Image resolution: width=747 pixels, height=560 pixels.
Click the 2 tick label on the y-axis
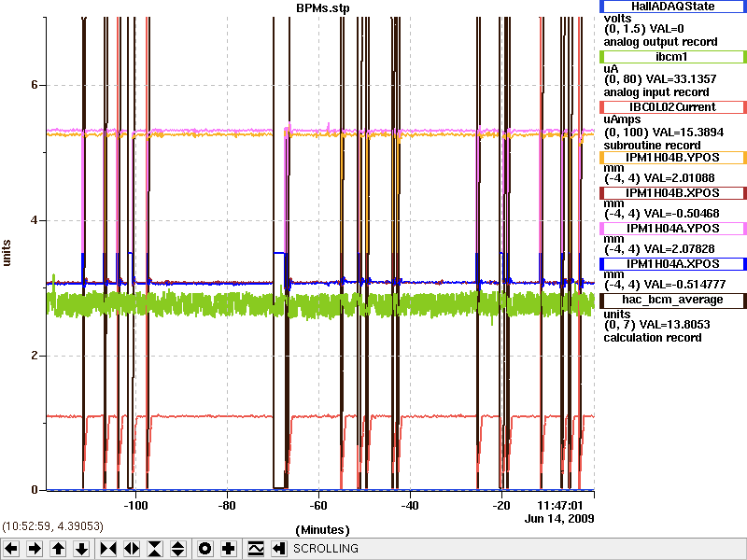click(x=34, y=356)
